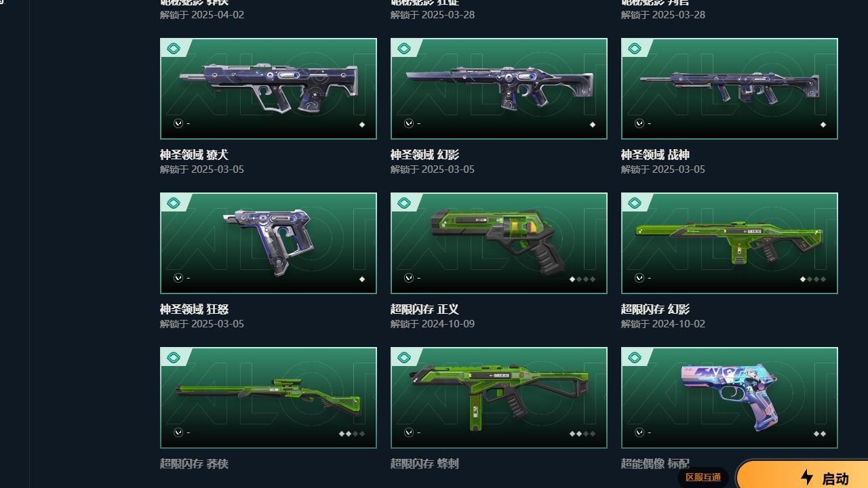The image size is (868, 488).
Task: Click the currency icon on 超限闪存 蜂刺 card
Action: click(x=408, y=432)
